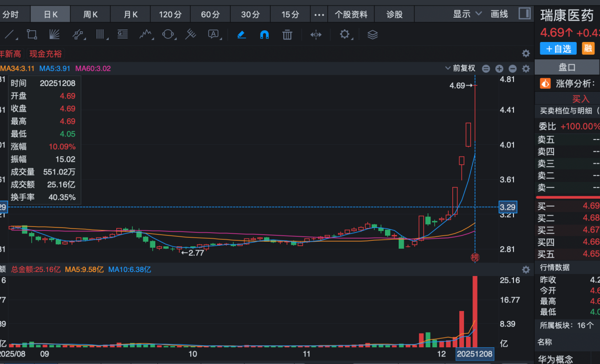Screen dimensions: 600x364
Task: Open volume panel settings gear
Action: click(526, 269)
